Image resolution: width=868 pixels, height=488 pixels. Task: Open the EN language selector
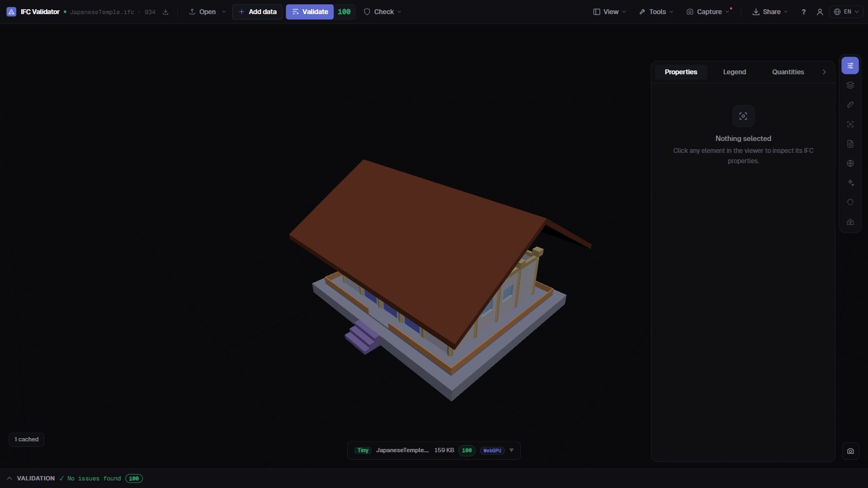pyautogui.click(x=846, y=12)
